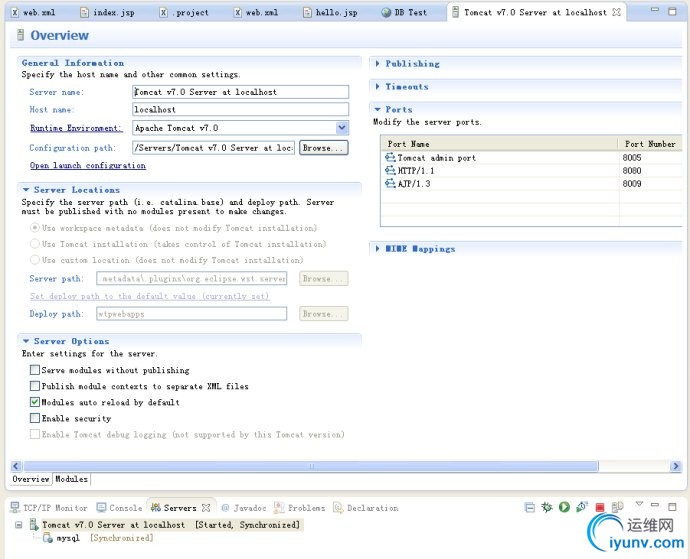Click Browse next to Server path
The image size is (690, 559).
pos(323,278)
